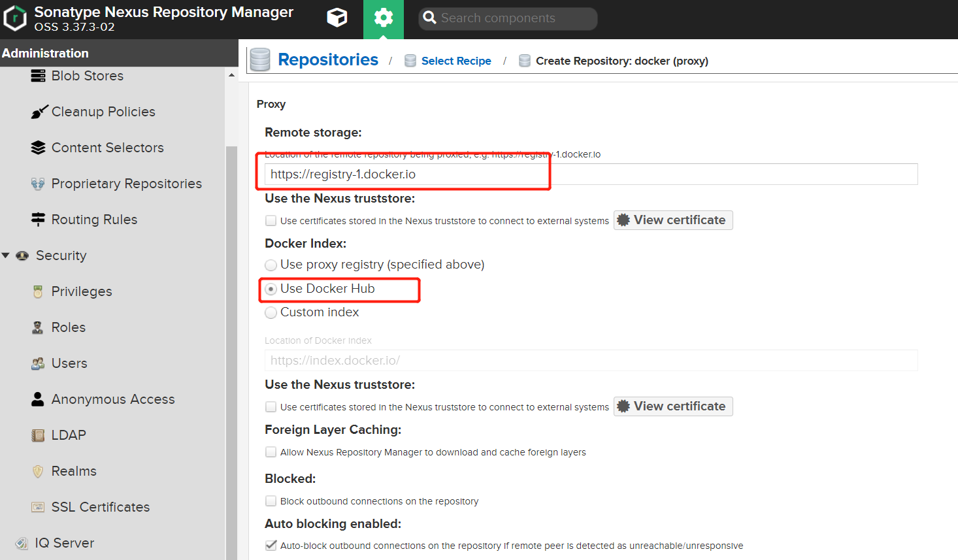Viewport: 958px width, 560px height.
Task: Click the Realms shield icon
Action: 38,471
